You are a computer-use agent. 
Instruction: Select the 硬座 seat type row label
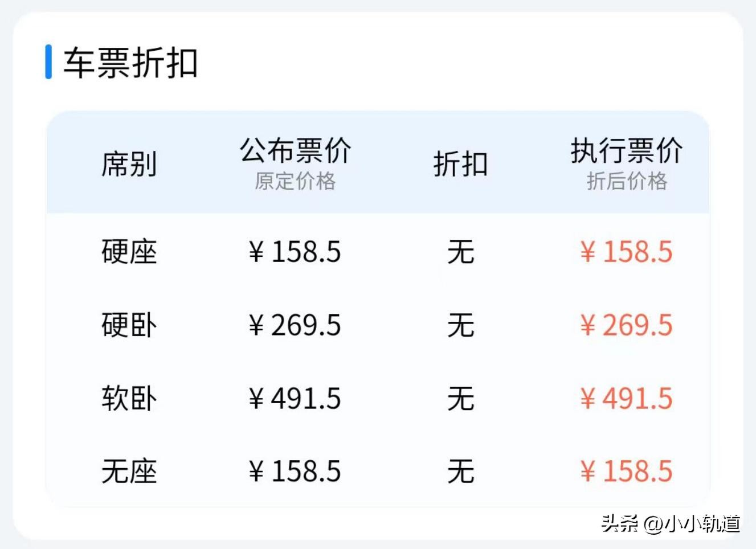pos(129,252)
